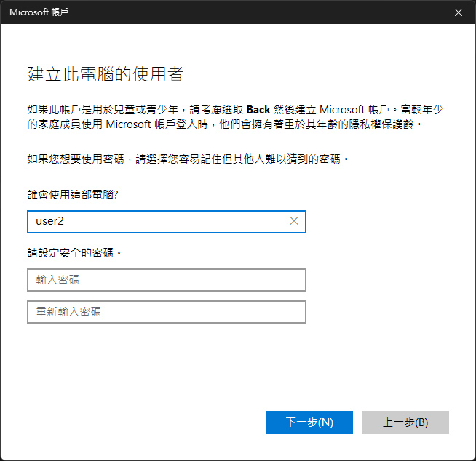Click the label 誰會使用這部電腦?
The image size is (476, 461).
[73, 194]
